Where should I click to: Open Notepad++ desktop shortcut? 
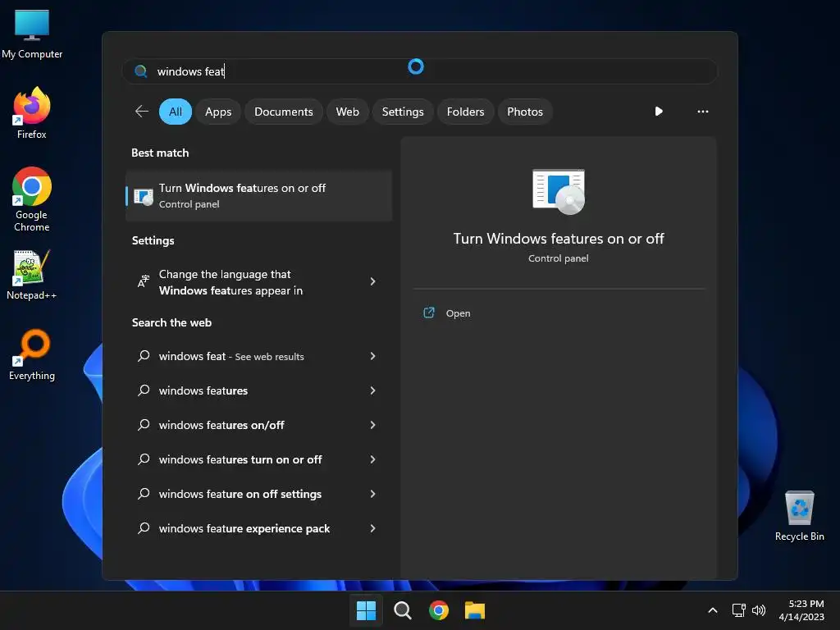32,275
